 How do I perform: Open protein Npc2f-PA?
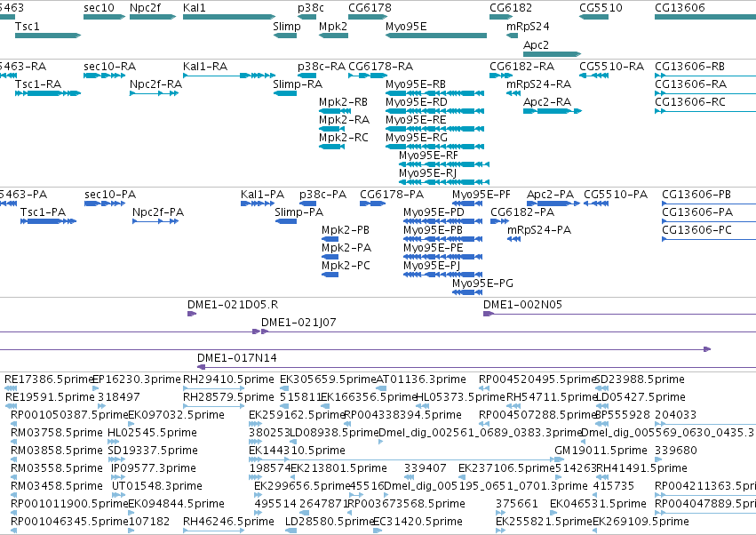(155, 221)
